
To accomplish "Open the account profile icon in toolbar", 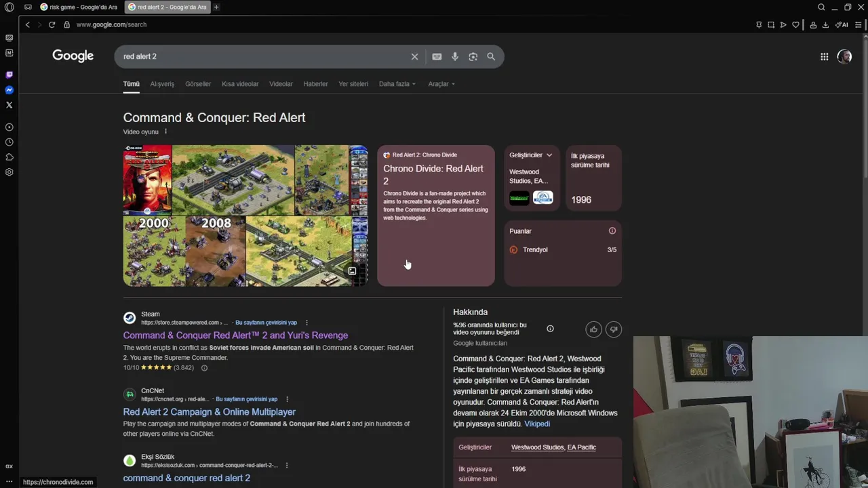I will pyautogui.click(x=813, y=24).
